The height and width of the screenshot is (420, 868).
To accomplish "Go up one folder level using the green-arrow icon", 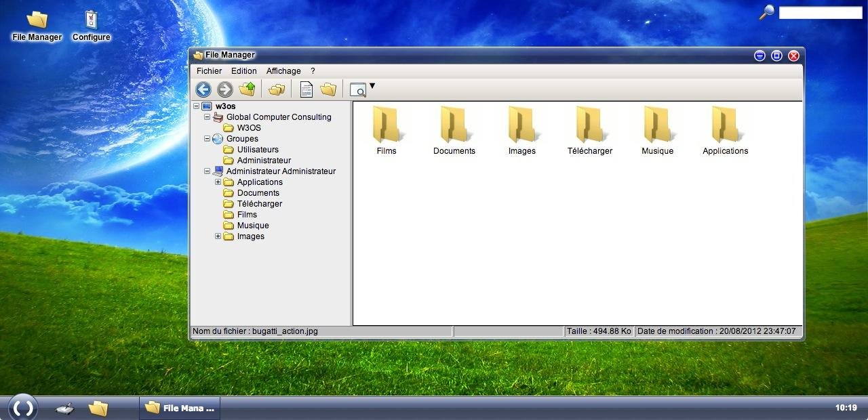I will [x=246, y=89].
